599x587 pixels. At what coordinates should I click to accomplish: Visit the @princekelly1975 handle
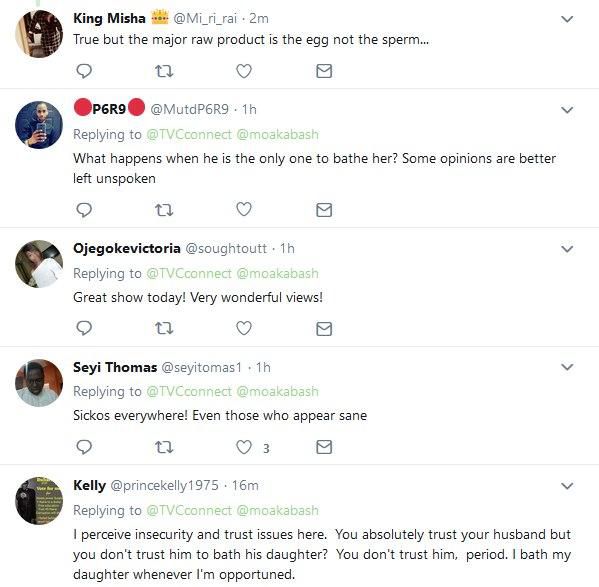point(165,485)
